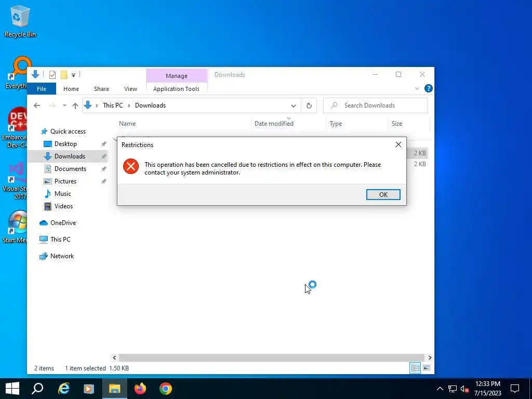532x399 pixels.
Task: Open Videos in navigation pane
Action: point(63,206)
